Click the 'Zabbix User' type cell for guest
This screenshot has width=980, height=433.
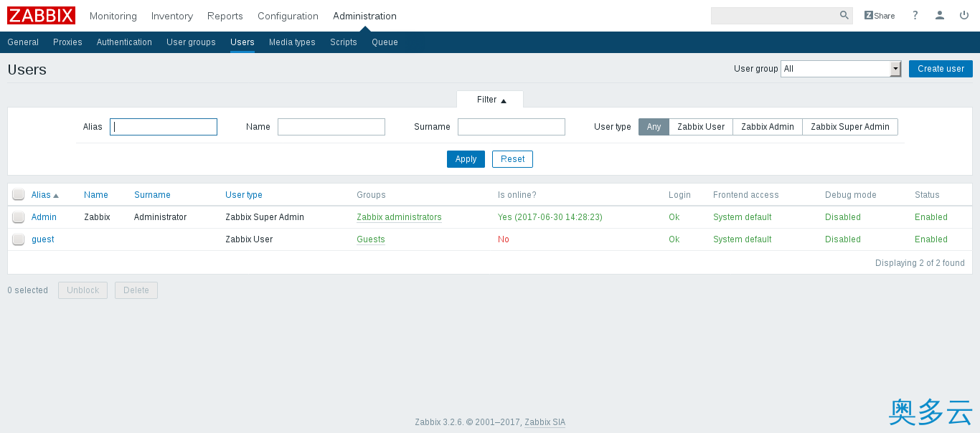[249, 239]
